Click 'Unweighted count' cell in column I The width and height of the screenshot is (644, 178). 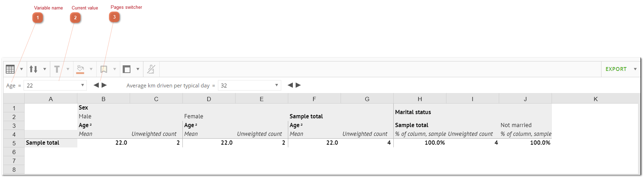(470, 134)
